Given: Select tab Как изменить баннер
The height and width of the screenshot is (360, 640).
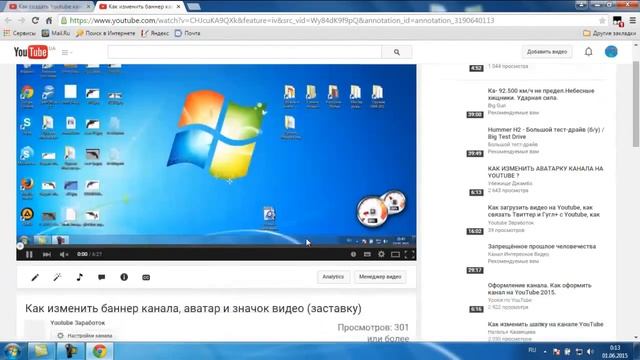Looking at the screenshot, I should point(140,7).
